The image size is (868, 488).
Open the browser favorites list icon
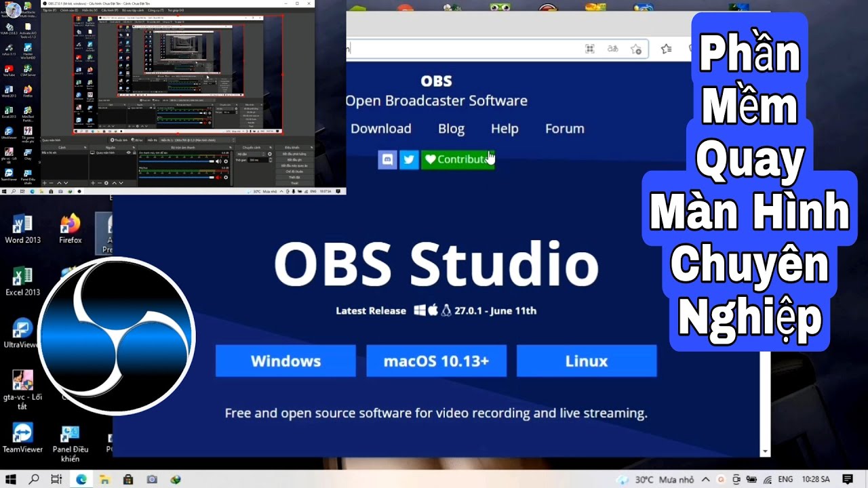(x=667, y=49)
